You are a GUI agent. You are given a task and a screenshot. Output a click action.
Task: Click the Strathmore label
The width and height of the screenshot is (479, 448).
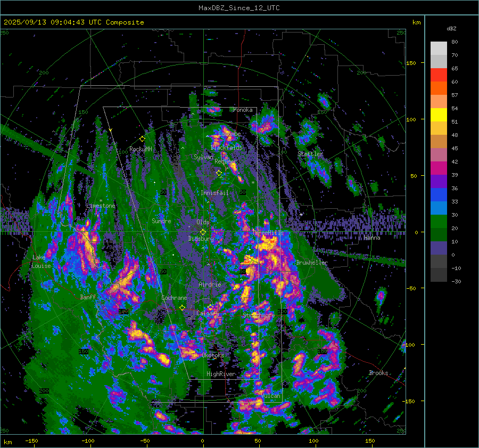(x=259, y=315)
